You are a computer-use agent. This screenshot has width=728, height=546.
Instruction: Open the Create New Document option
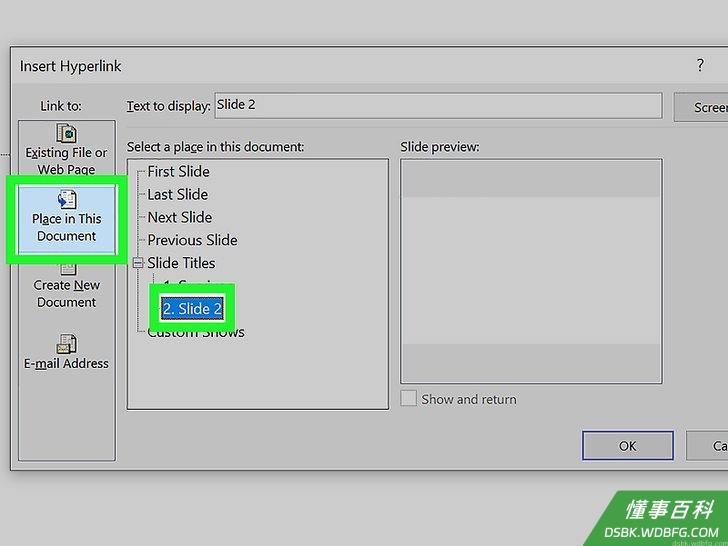click(67, 286)
